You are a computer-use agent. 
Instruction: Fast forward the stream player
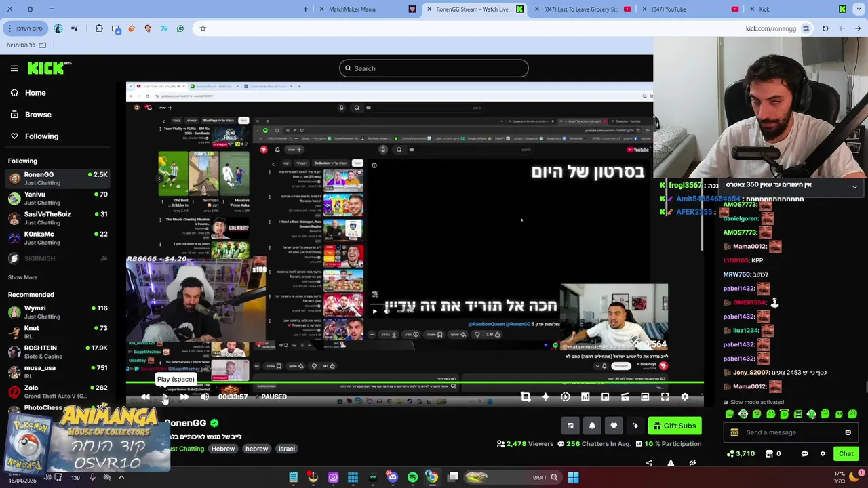point(184,396)
